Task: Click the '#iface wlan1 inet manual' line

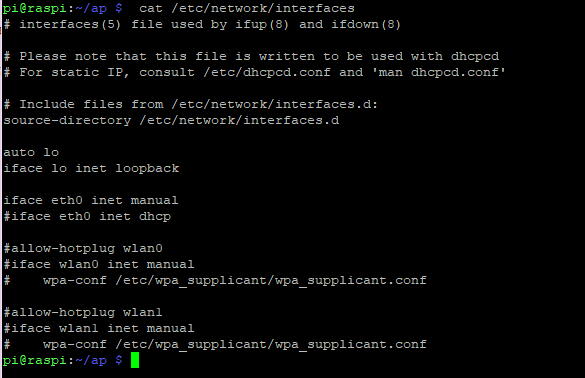Action: click(x=98, y=328)
